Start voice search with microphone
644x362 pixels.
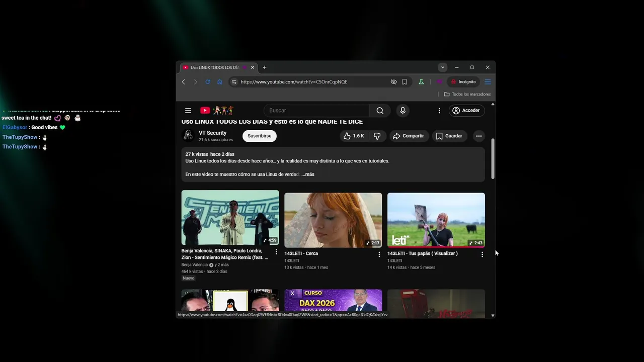point(403,111)
